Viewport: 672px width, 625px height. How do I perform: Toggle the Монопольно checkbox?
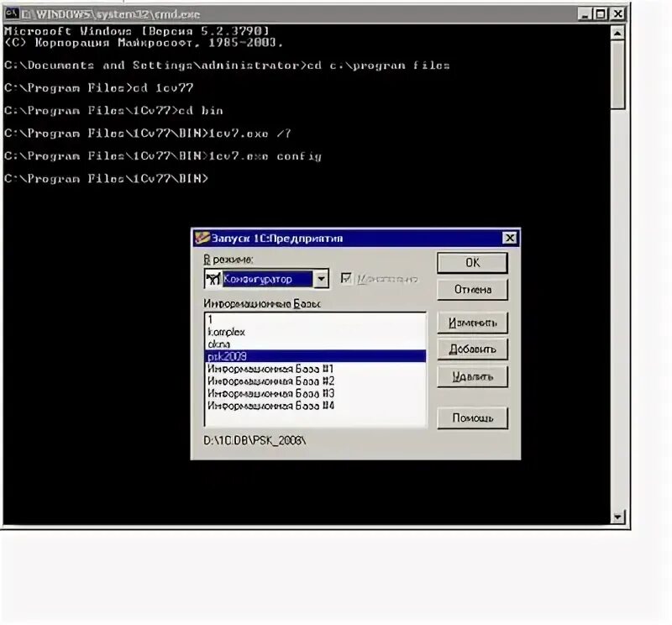coord(346,279)
